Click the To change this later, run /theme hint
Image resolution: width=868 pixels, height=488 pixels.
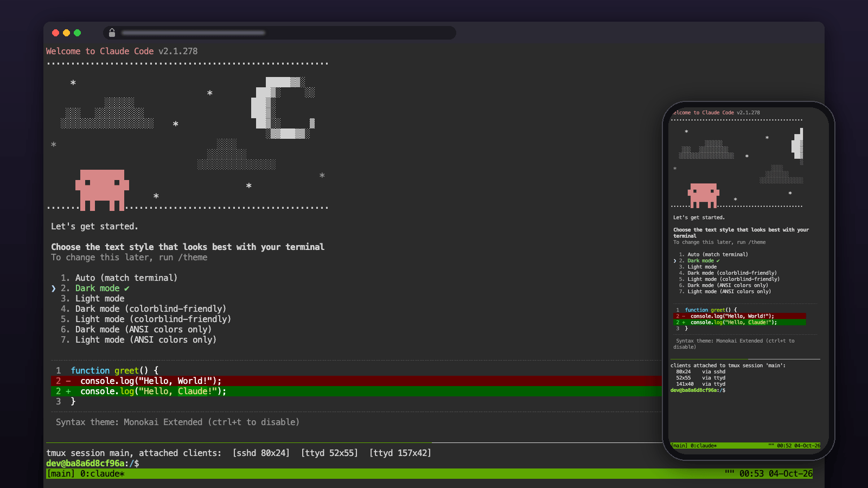tap(129, 257)
